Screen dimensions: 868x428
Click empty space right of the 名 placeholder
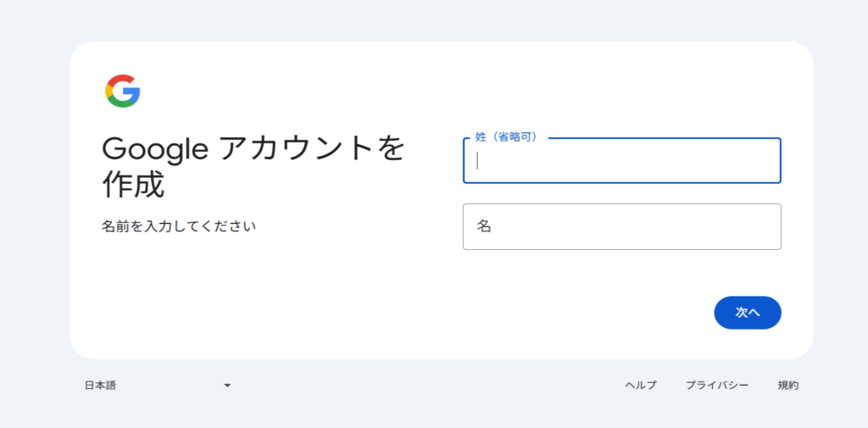637,226
